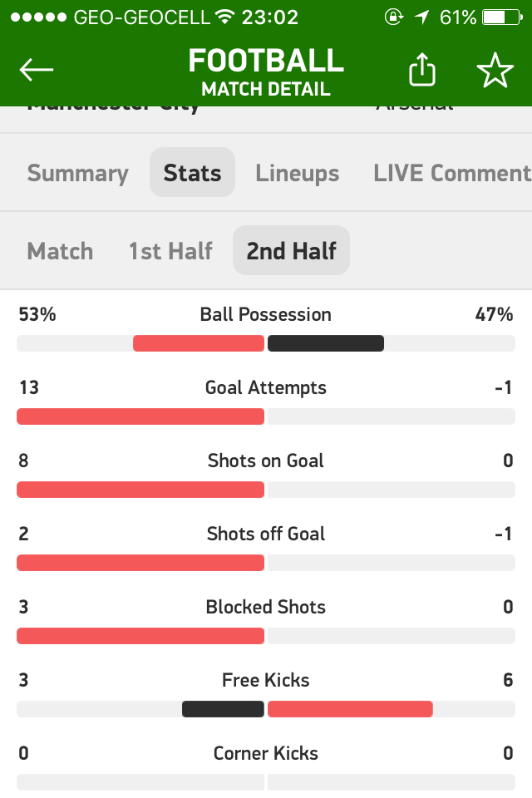The height and width of the screenshot is (798, 532).
Task: Select 1st Half stats filter
Action: (170, 251)
